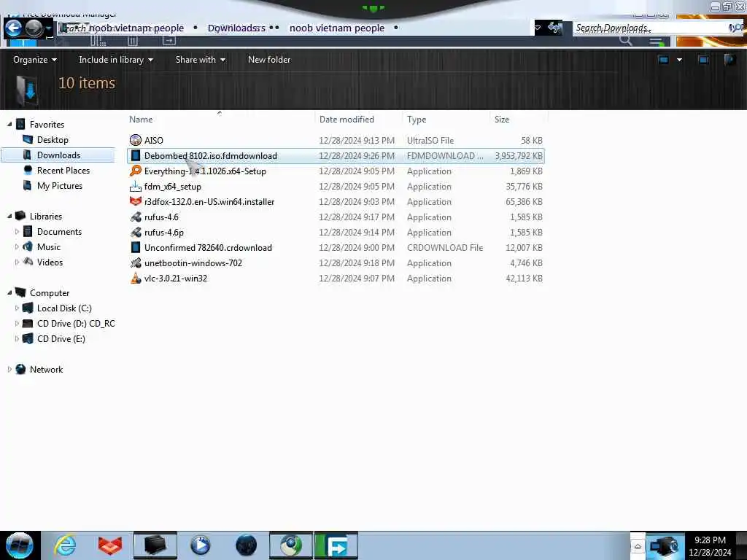Viewport: 747px width, 560px height.
Task: Expand the Documents library node
Action: click(x=18, y=231)
